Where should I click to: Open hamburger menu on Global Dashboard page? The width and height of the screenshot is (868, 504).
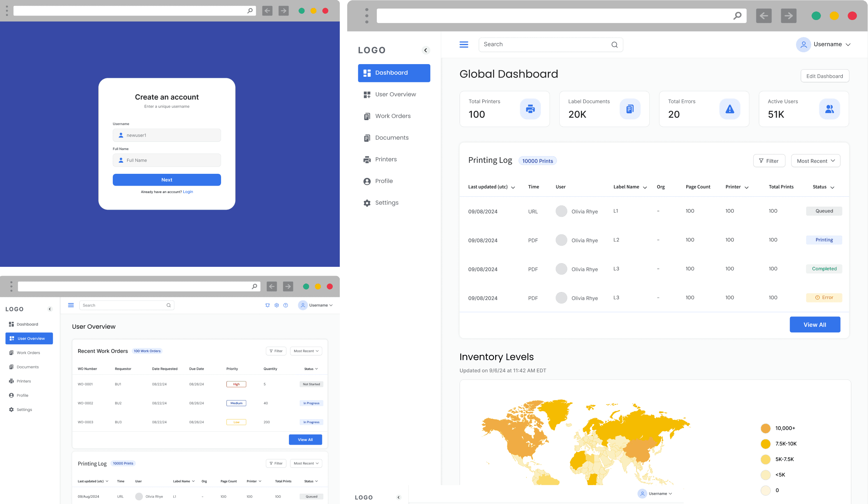(x=464, y=44)
